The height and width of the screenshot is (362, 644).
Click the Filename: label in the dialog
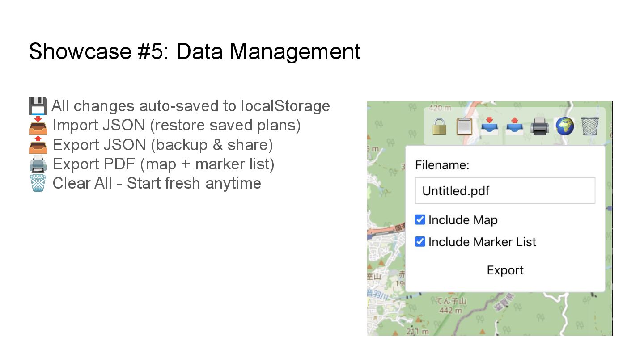click(x=442, y=165)
